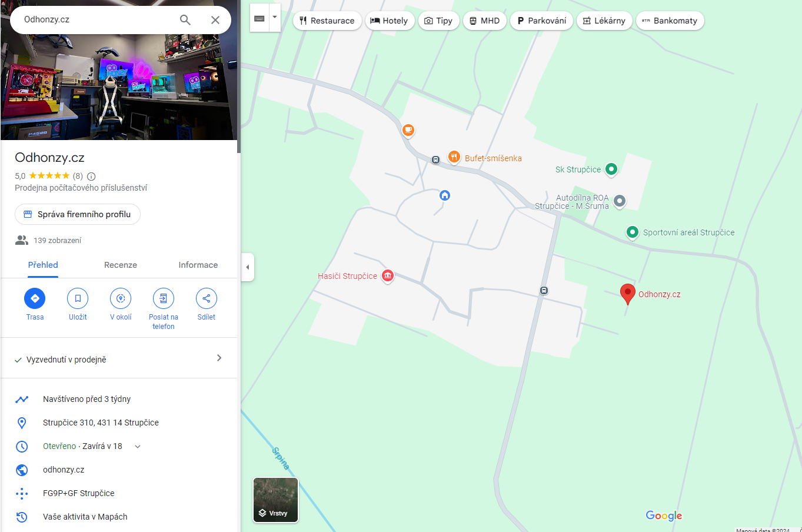Filter map by Parkování
Viewport: 802px width, 532px height.
click(x=541, y=21)
